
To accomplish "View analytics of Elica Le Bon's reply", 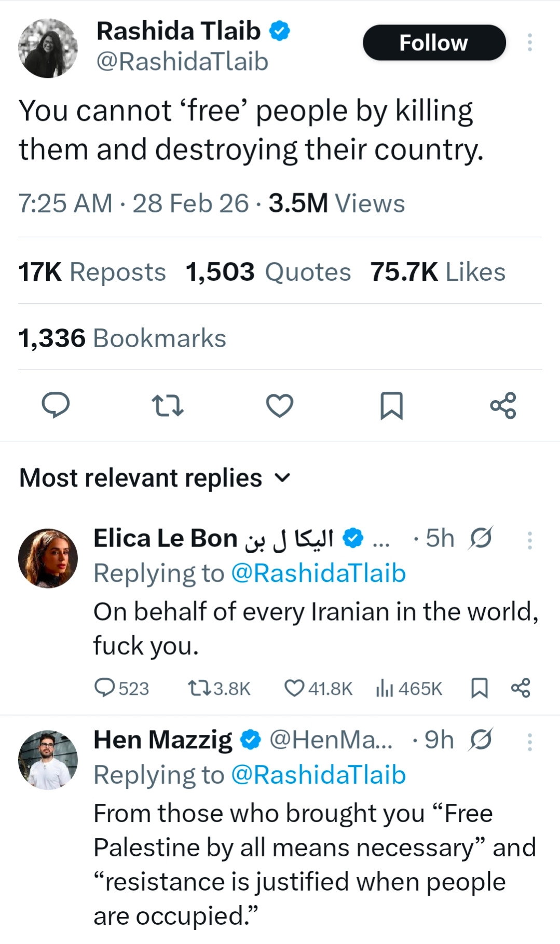I will click(x=385, y=688).
